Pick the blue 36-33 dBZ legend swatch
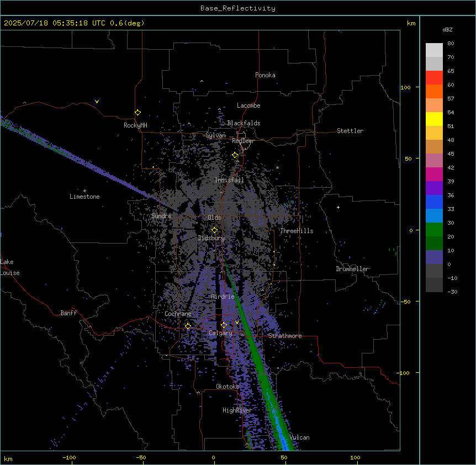Viewport: 476px width, 465px height. coord(434,202)
